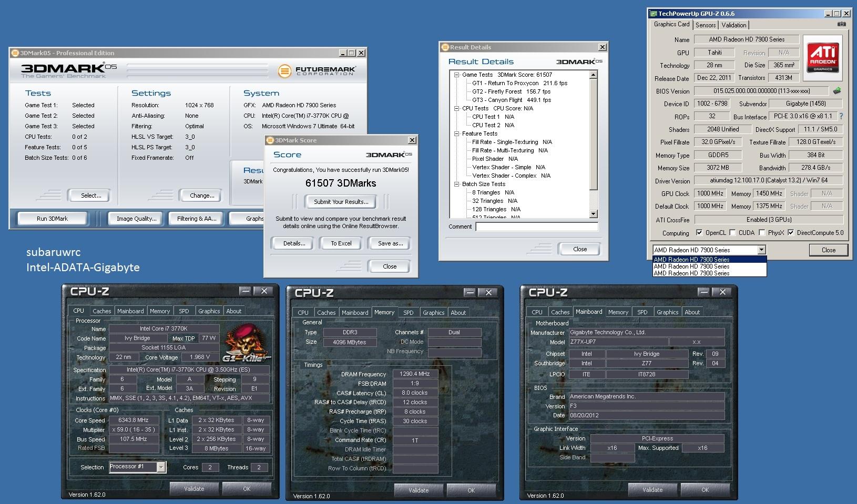Click the Details... button in the Score dialog

pos(294,243)
